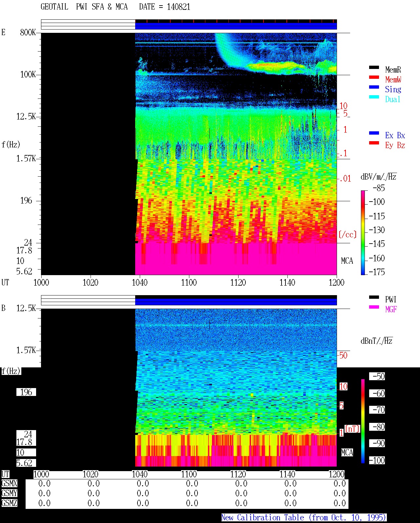The width and height of the screenshot is (420, 523).
Task: Click the MCA label beside B panel
Action: coord(347,452)
